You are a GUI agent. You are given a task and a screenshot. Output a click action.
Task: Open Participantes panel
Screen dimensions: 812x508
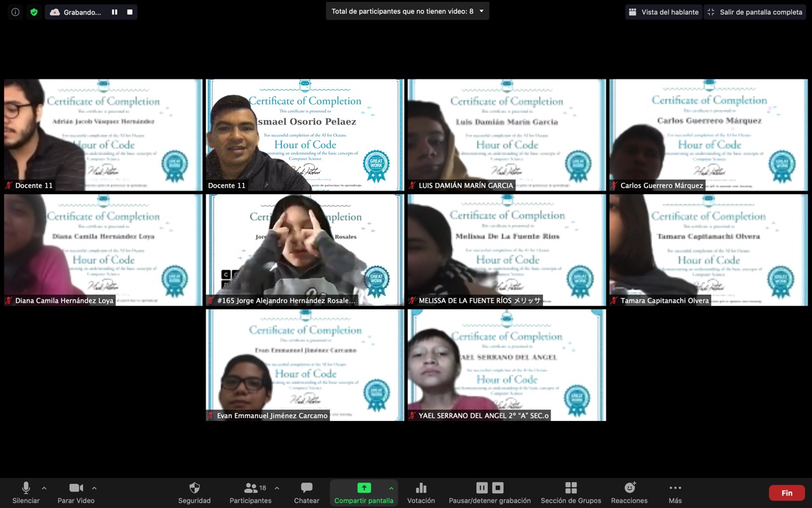(251, 493)
